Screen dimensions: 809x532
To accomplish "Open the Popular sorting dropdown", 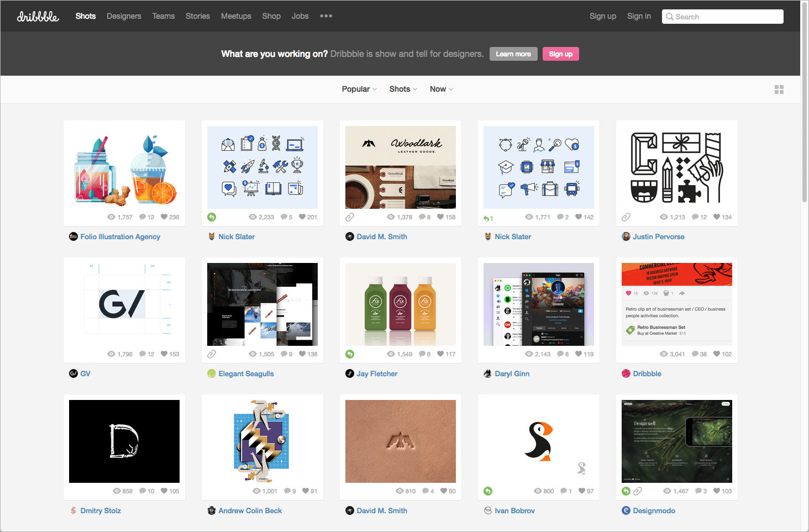I will click(x=359, y=89).
